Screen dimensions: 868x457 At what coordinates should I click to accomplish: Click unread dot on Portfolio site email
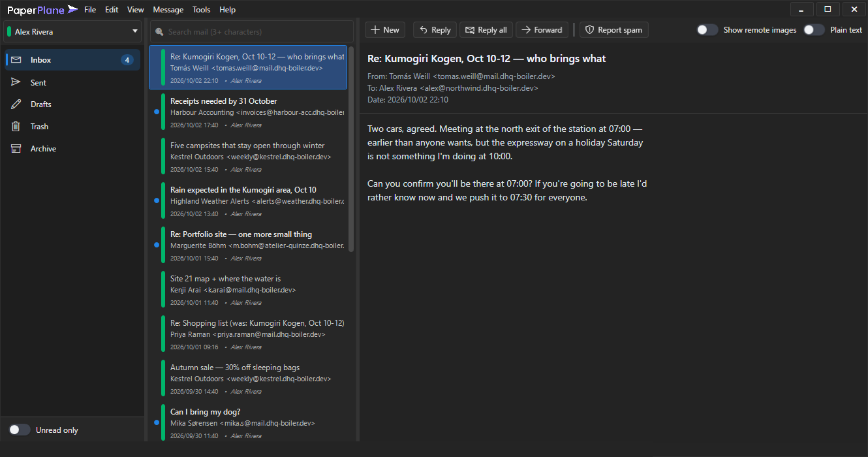point(156,245)
